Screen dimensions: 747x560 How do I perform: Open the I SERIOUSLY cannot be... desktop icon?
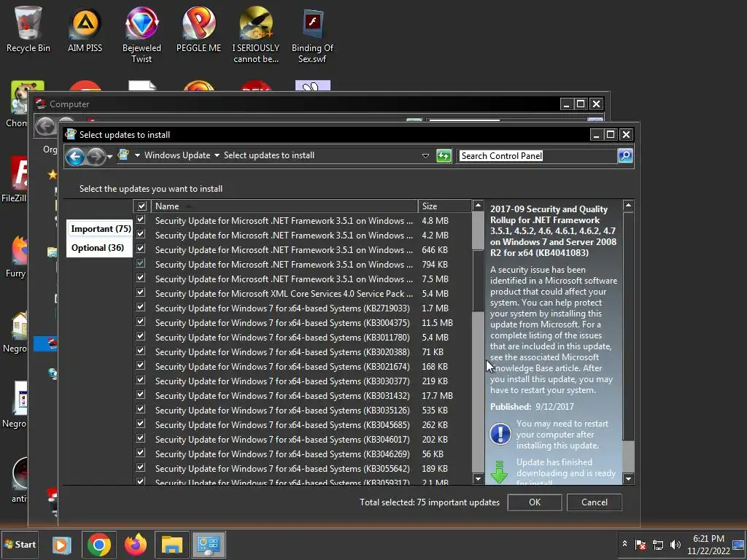coord(256,34)
